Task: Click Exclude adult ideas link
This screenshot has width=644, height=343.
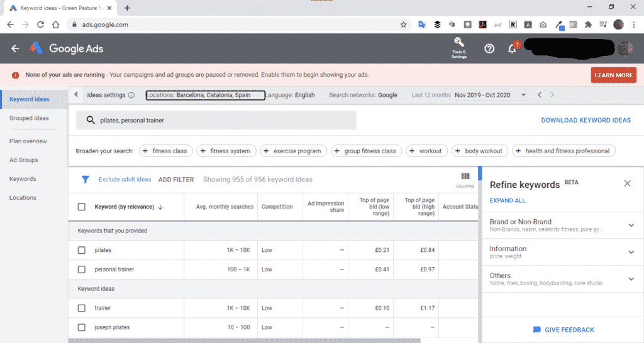Action: pyautogui.click(x=125, y=179)
